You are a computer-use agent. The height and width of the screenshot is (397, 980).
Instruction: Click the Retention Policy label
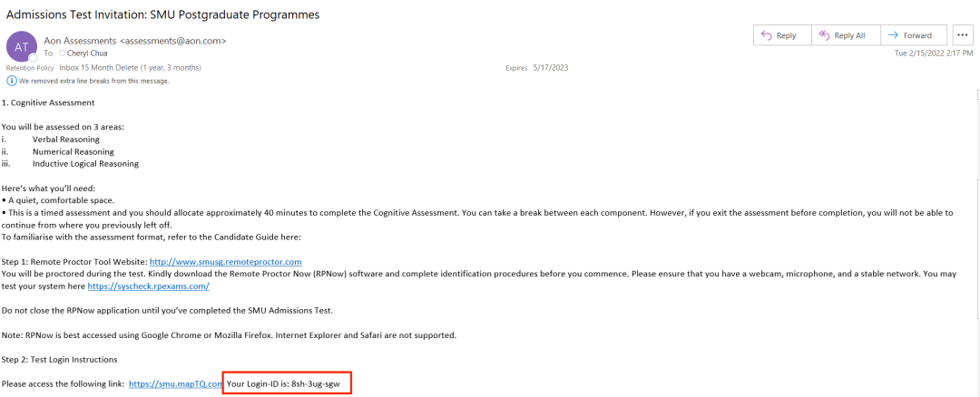click(x=30, y=68)
